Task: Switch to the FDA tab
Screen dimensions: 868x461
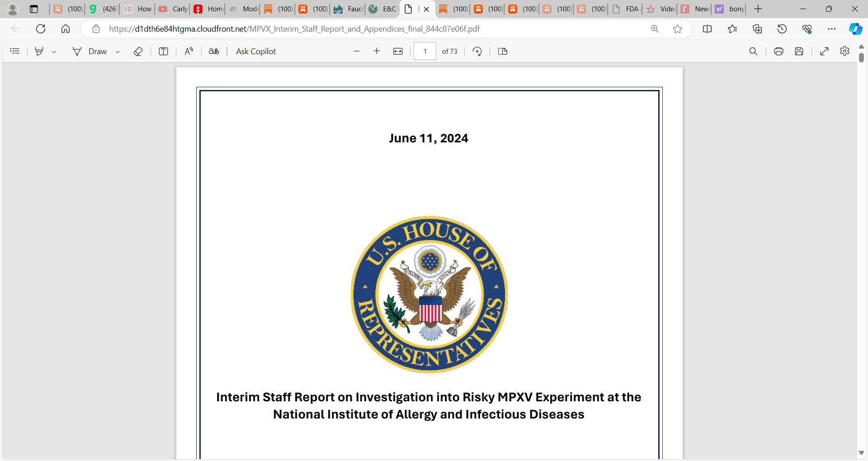Action: point(626,9)
